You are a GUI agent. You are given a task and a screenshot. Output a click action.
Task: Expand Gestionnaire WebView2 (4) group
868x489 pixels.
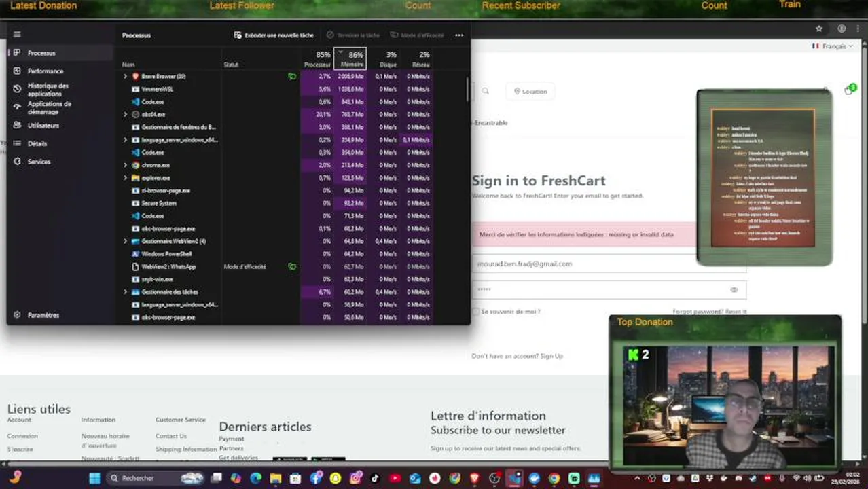tap(126, 241)
